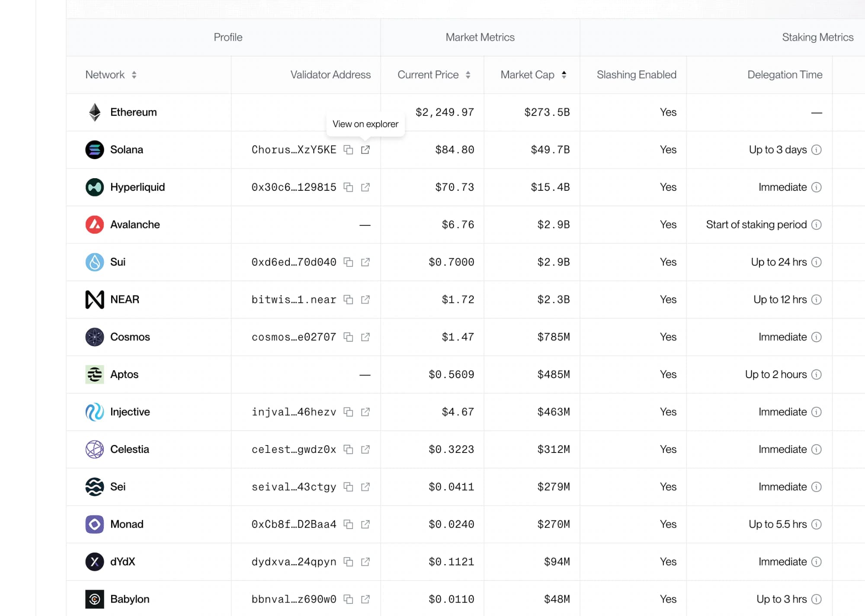Copy the Sei validator address
The height and width of the screenshot is (616, 865).
point(348,487)
